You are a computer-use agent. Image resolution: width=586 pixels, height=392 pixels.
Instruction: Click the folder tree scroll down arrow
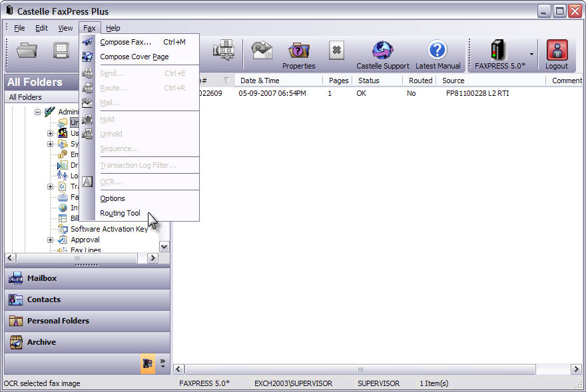pyautogui.click(x=164, y=247)
